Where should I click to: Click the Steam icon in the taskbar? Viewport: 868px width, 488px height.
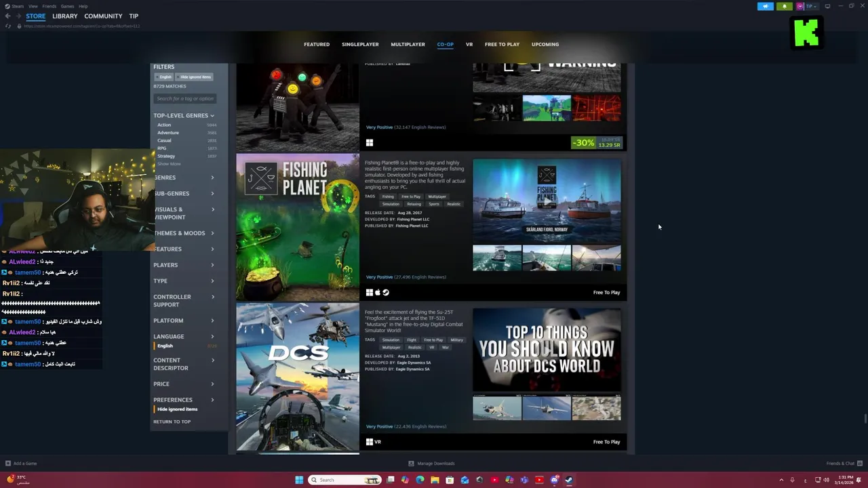[569, 480]
